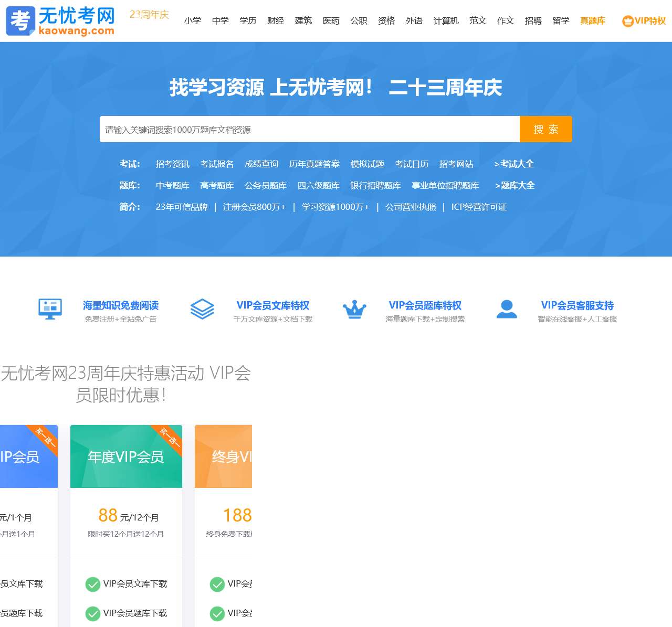Click the monitor icon for 海量知识免费阅读
This screenshot has width=672, height=627.
click(50, 309)
